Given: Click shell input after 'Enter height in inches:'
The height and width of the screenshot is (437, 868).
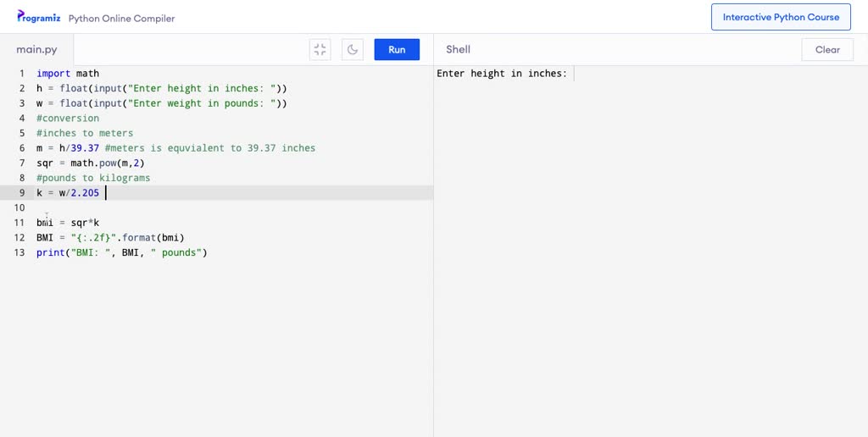Looking at the screenshot, I should (575, 74).
